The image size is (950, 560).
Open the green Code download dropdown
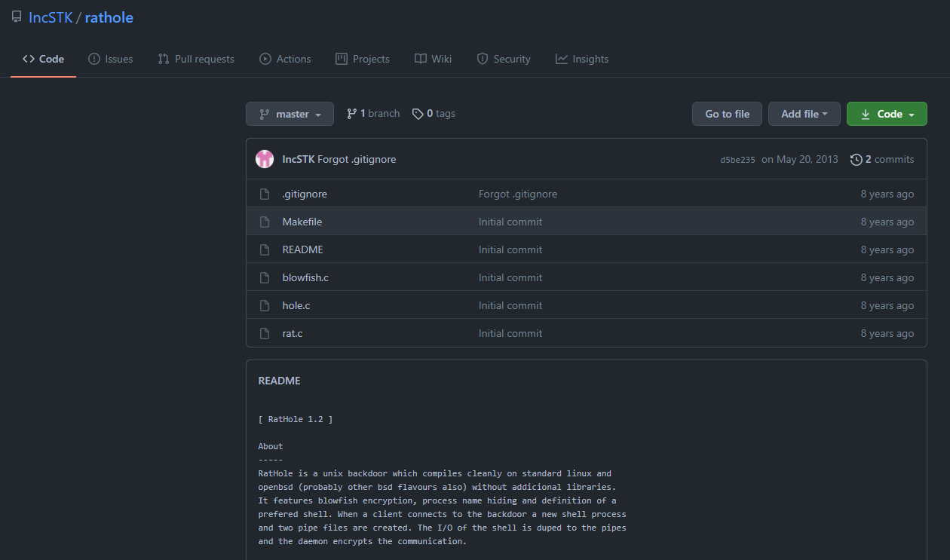point(887,114)
